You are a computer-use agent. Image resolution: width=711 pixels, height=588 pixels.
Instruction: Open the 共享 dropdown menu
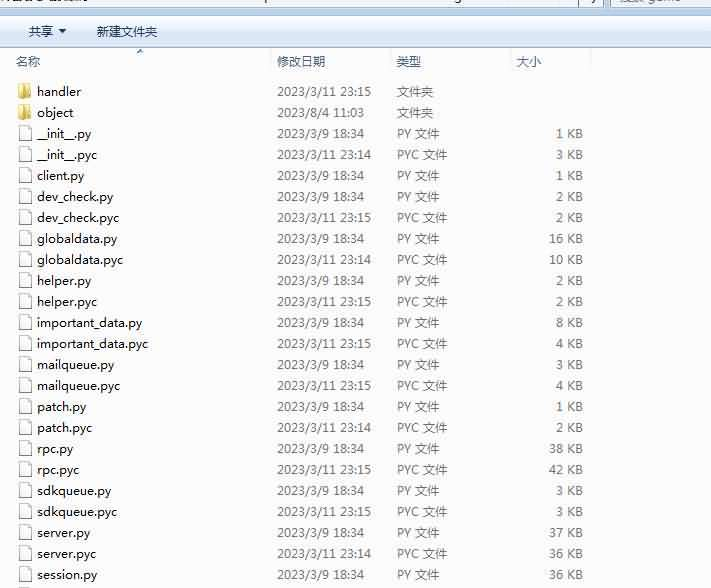pos(47,32)
